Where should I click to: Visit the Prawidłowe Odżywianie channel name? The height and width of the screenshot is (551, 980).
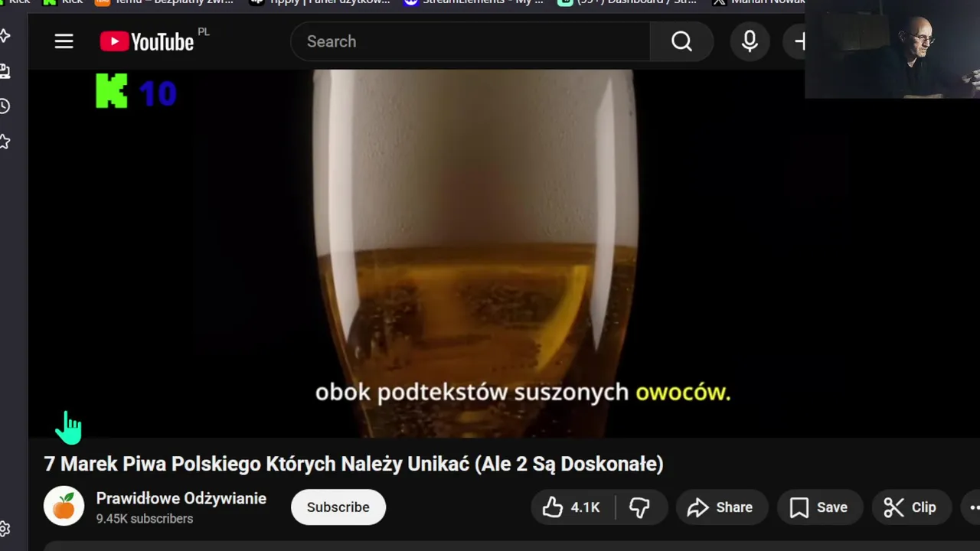tap(181, 498)
